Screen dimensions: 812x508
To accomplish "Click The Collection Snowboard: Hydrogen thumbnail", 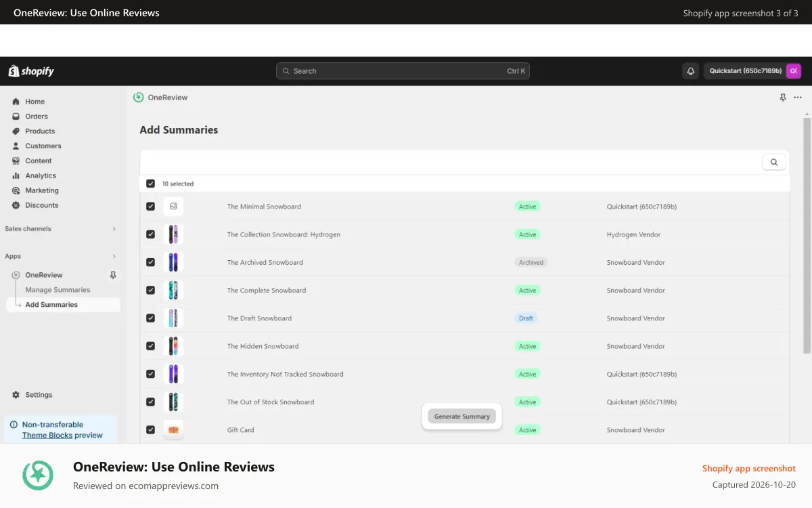I will click(x=174, y=234).
